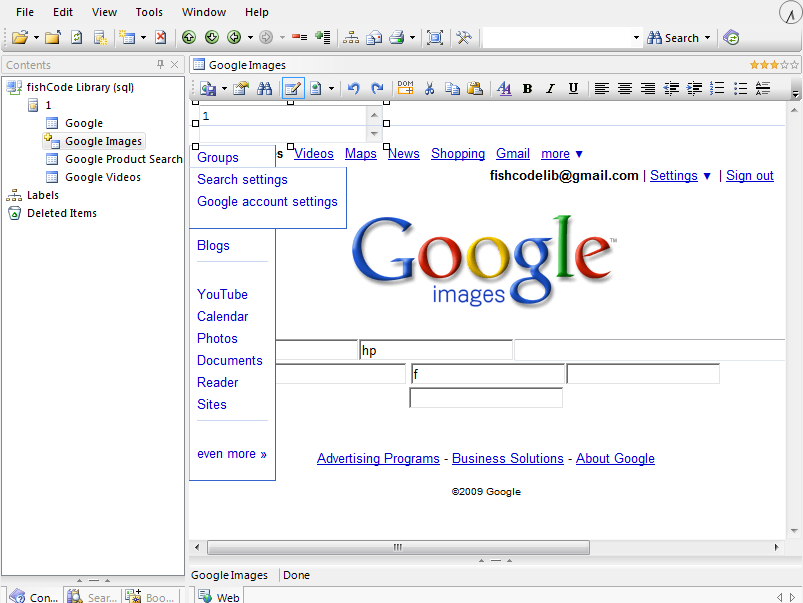Click the delete item red X icon
The width and height of the screenshot is (803, 603).
tap(161, 37)
